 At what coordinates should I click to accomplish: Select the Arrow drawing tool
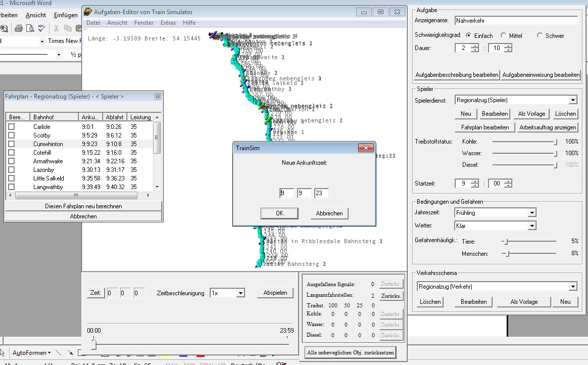(x=69, y=352)
